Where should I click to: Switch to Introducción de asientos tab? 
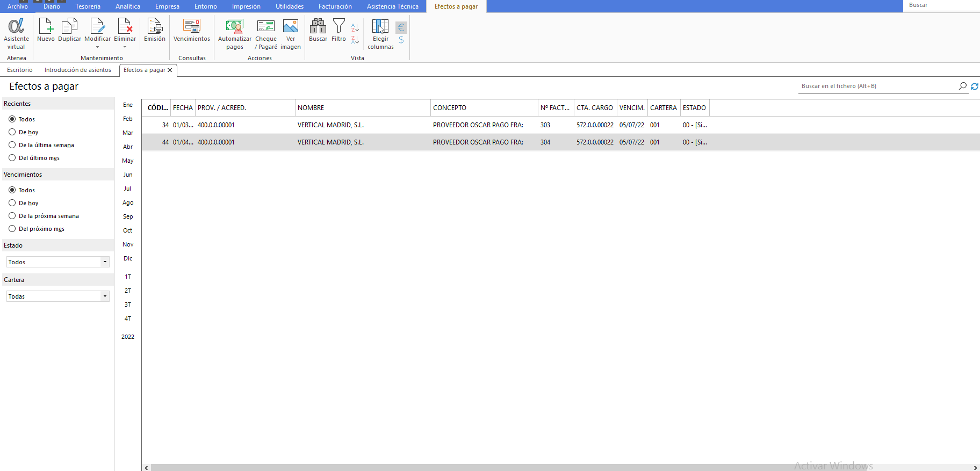click(78, 70)
